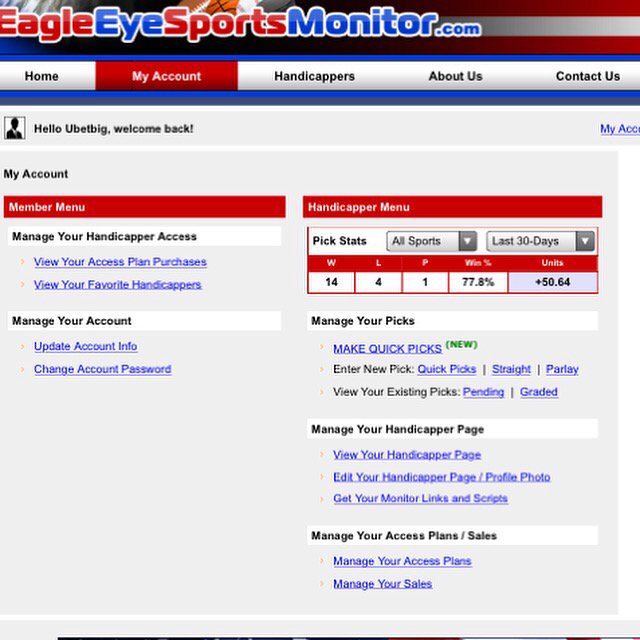Click the P column header

click(x=425, y=263)
